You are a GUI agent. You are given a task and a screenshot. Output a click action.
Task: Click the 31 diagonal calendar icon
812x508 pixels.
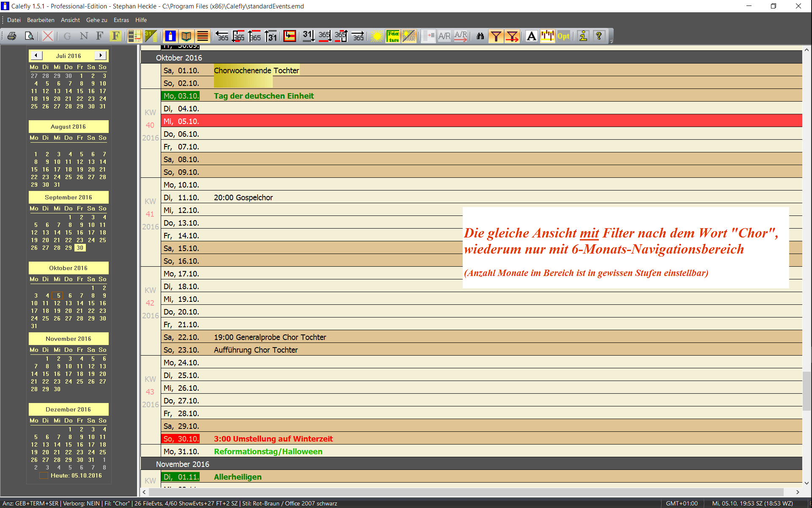point(151,36)
